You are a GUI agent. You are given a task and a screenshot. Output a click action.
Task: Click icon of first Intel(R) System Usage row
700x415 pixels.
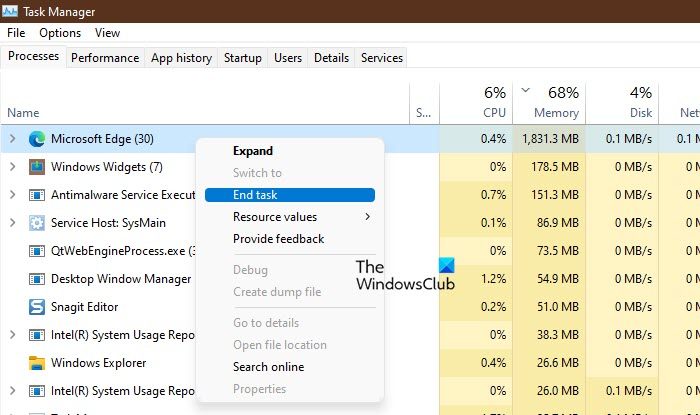coord(37,335)
